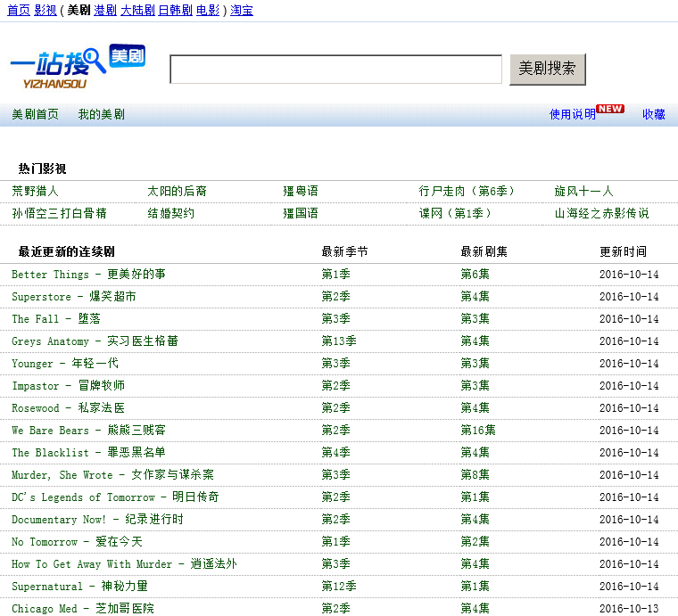
Task: Click 第2集 for No Tomorrow
Action: (475, 542)
